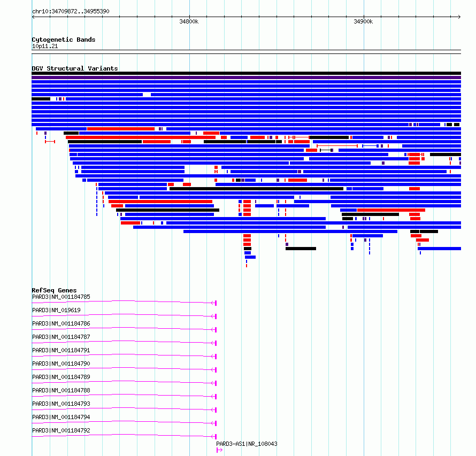Click the 34900k ruler tick label
476x456 pixels.
(x=363, y=21)
